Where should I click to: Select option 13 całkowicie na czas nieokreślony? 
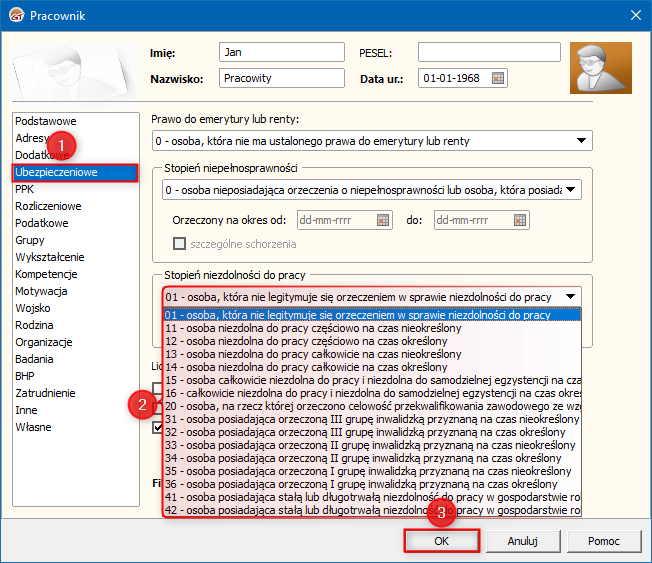click(x=372, y=354)
